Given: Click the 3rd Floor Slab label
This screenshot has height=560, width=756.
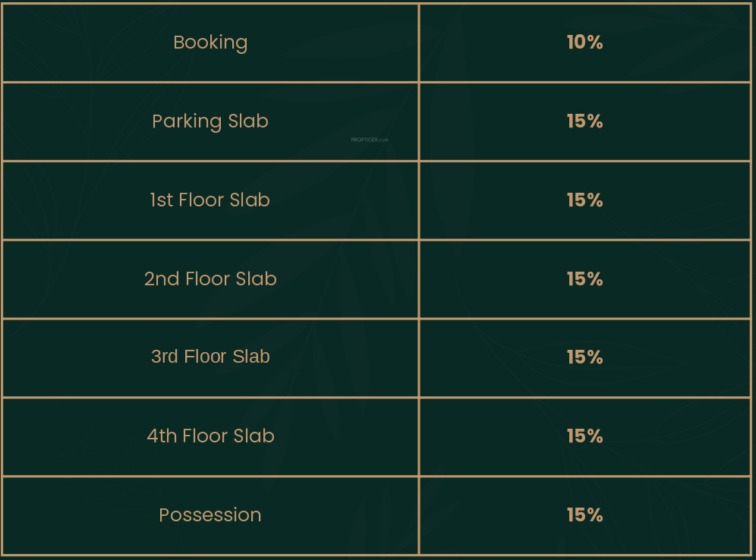Looking at the screenshot, I should coord(210,357).
